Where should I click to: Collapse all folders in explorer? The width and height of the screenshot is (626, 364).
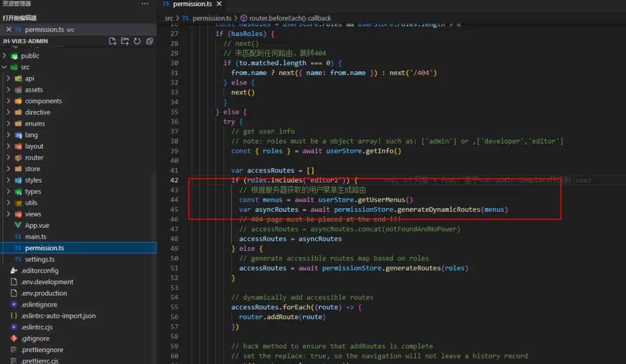(150, 41)
